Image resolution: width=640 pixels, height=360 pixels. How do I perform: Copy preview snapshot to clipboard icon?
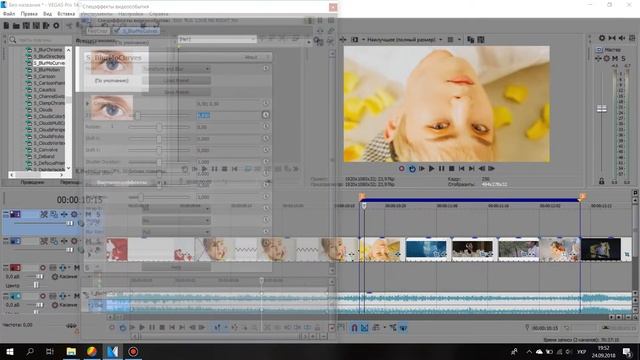coord(471,40)
